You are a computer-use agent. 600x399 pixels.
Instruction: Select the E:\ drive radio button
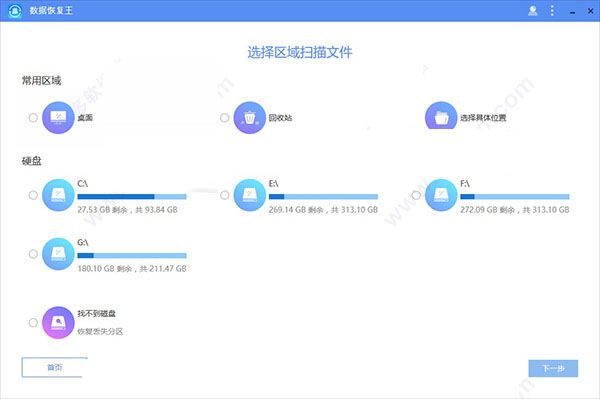pos(225,195)
